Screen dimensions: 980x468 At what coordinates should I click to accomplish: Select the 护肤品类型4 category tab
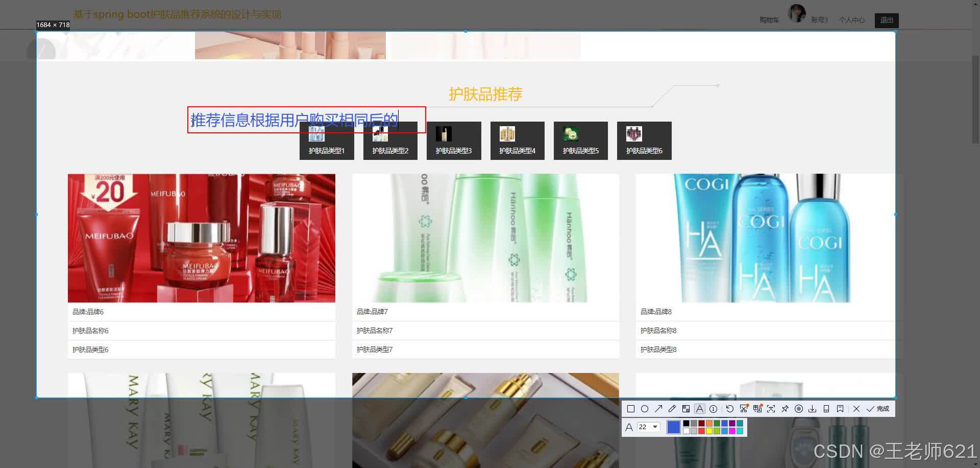(518, 141)
